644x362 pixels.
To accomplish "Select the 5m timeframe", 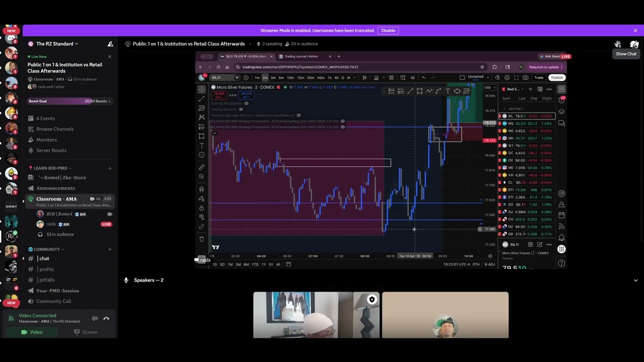I will (282, 77).
